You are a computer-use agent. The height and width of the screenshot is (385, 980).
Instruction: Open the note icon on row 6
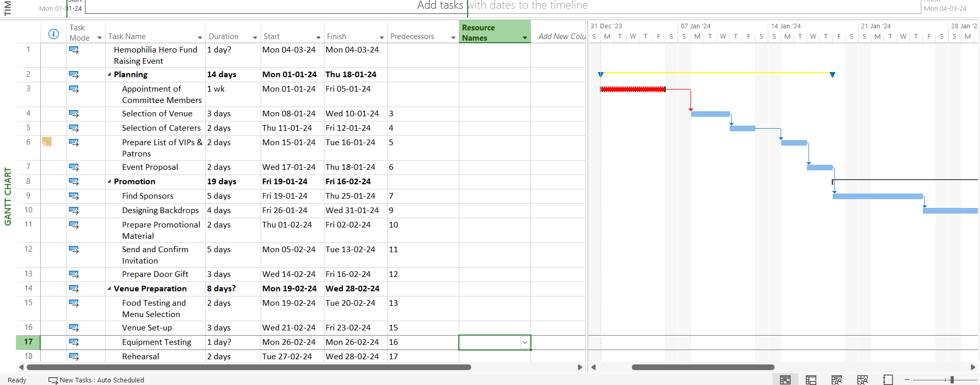(47, 142)
